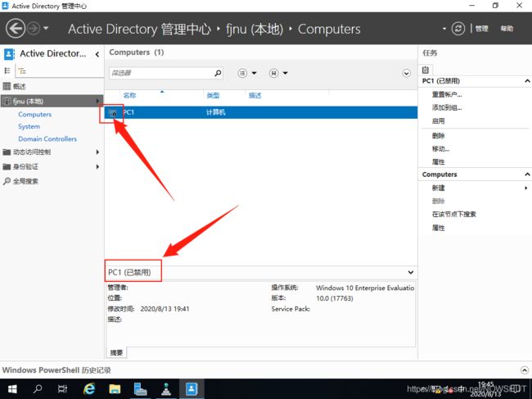The height and width of the screenshot is (399, 532).
Task: Click the refresh icon in header
Action: (x=458, y=29)
